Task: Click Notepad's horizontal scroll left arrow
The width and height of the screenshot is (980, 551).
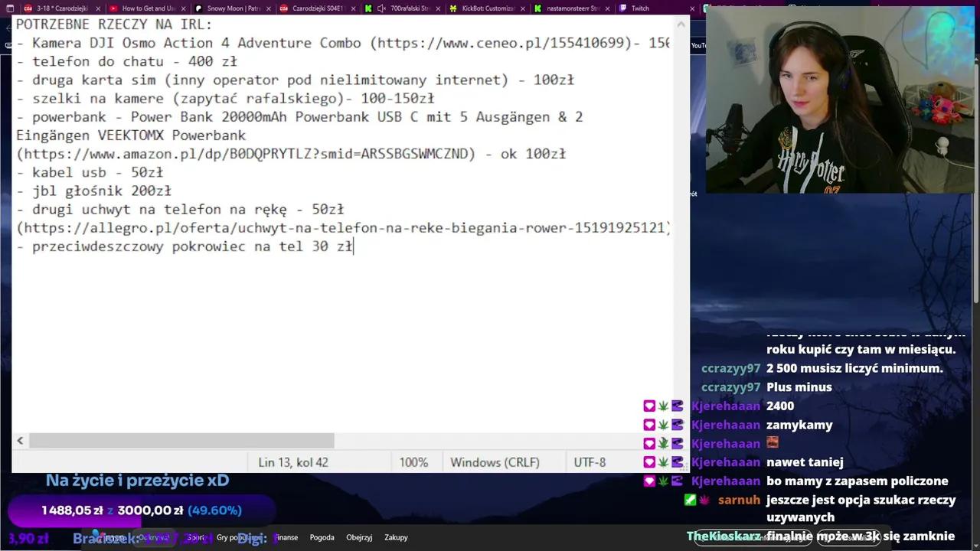Action: pyautogui.click(x=20, y=441)
